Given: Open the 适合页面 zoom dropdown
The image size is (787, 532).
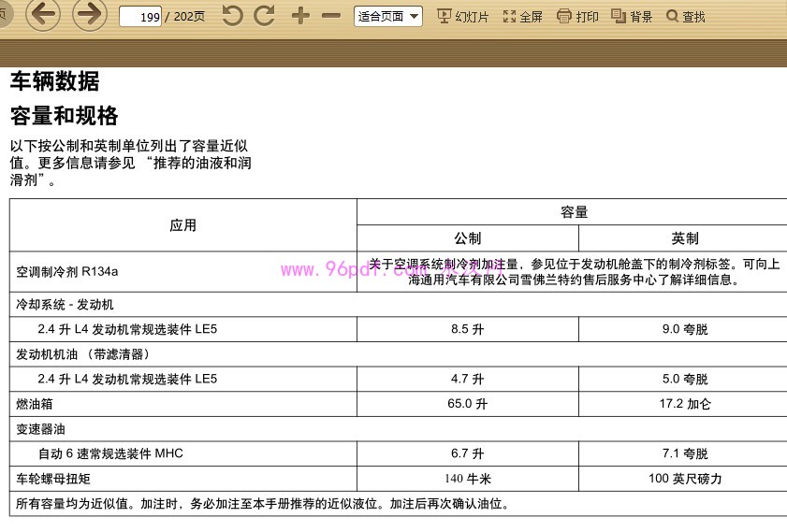Looking at the screenshot, I should [x=388, y=17].
